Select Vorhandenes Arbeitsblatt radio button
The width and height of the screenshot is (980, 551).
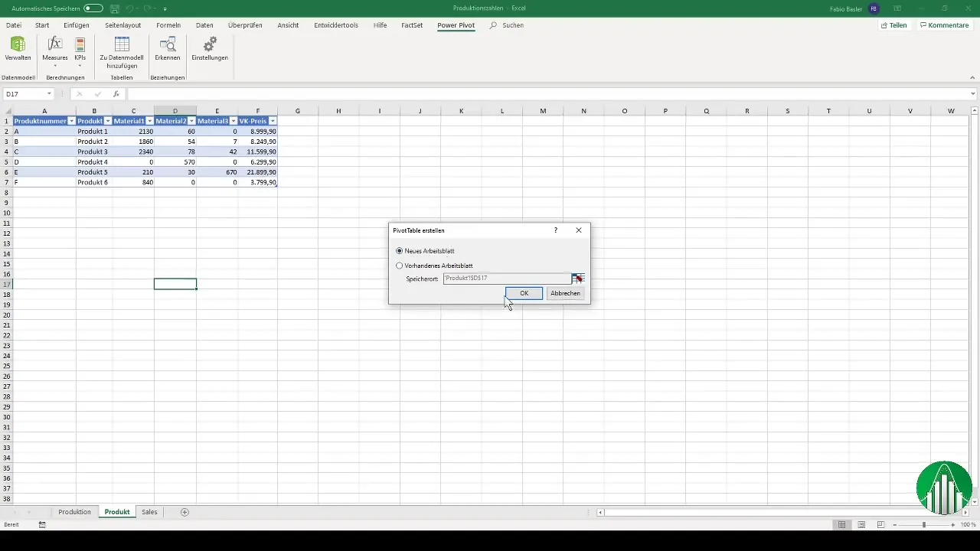click(x=400, y=266)
